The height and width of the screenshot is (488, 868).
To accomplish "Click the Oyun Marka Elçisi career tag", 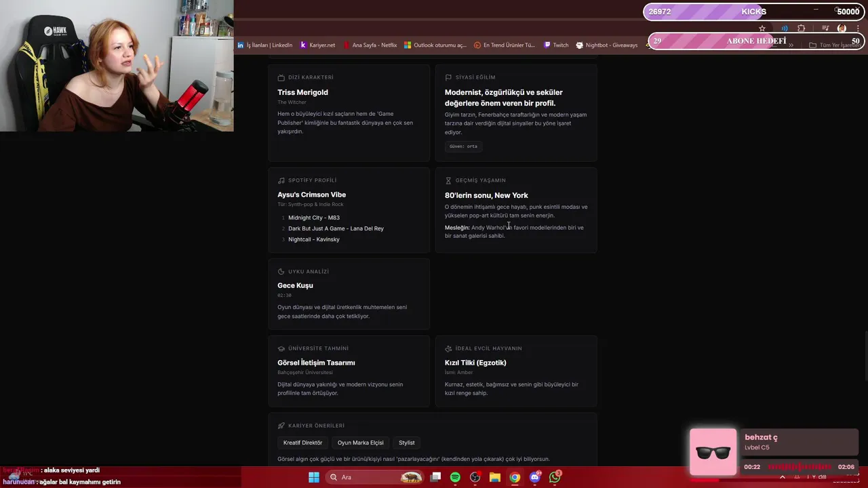I will pyautogui.click(x=360, y=443).
